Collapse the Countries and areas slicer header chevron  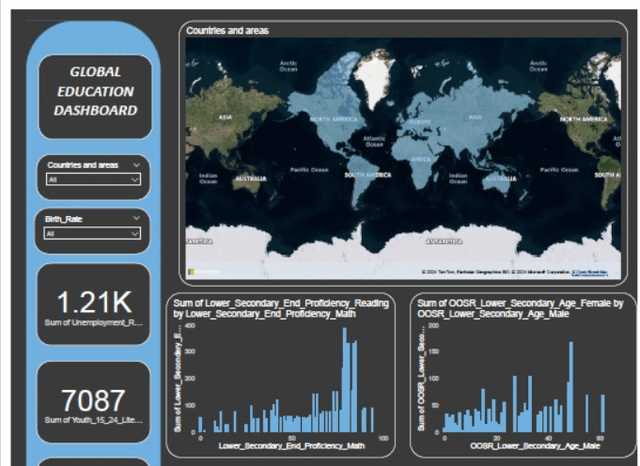point(136,165)
